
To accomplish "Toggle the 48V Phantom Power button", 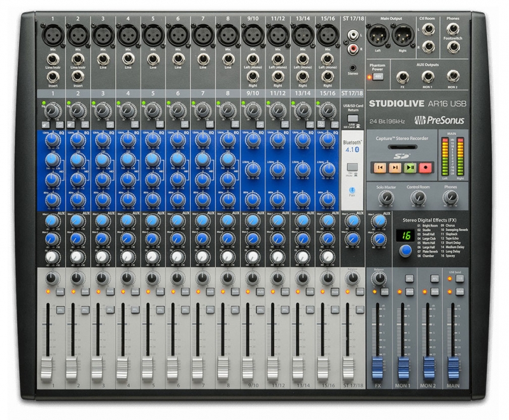I will pyautogui.click(x=377, y=76).
